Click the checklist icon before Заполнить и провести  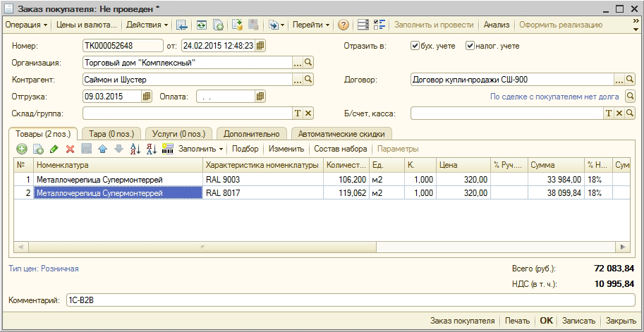click(x=379, y=25)
